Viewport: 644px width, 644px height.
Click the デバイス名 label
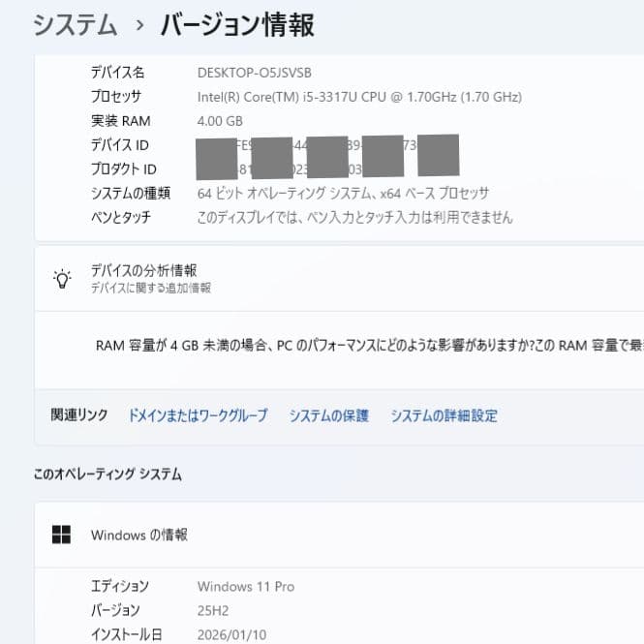pyautogui.click(x=117, y=73)
